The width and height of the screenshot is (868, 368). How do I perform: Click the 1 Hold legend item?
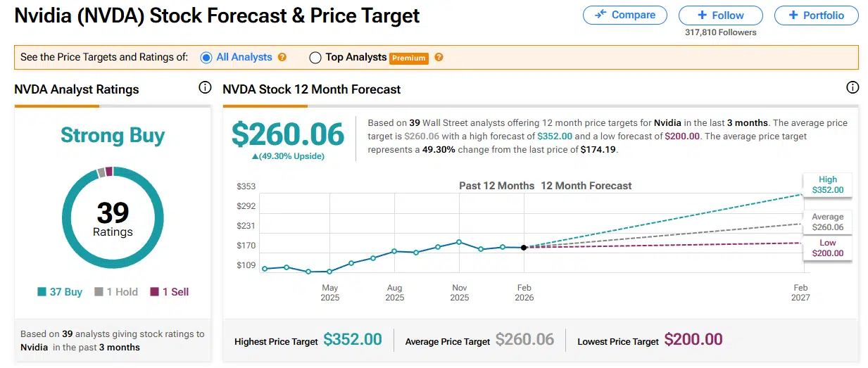pos(117,292)
